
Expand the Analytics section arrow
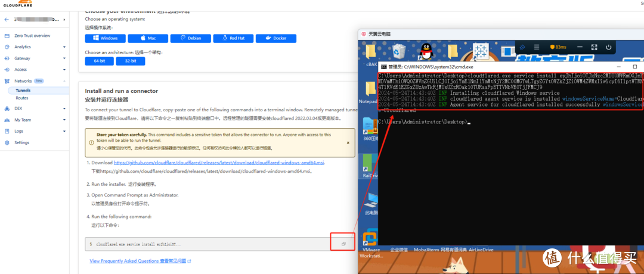click(64, 47)
